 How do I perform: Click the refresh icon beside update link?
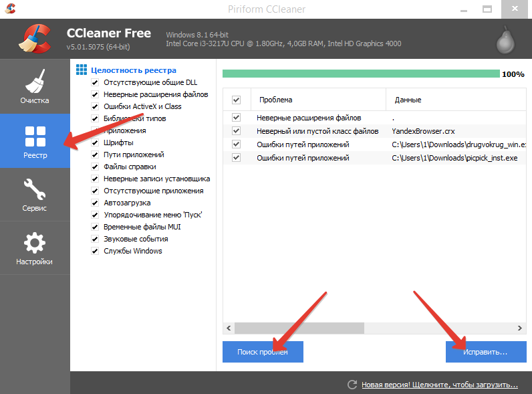pyautogui.click(x=352, y=385)
